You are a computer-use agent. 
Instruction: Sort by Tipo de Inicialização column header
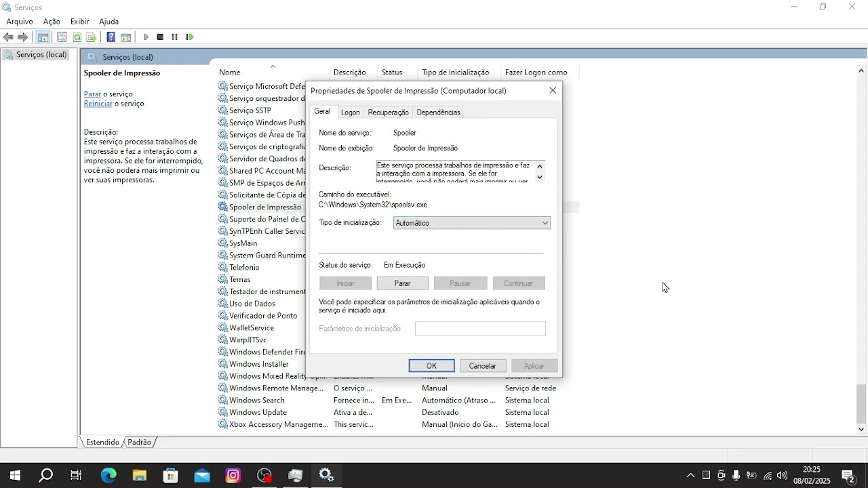[460, 72]
